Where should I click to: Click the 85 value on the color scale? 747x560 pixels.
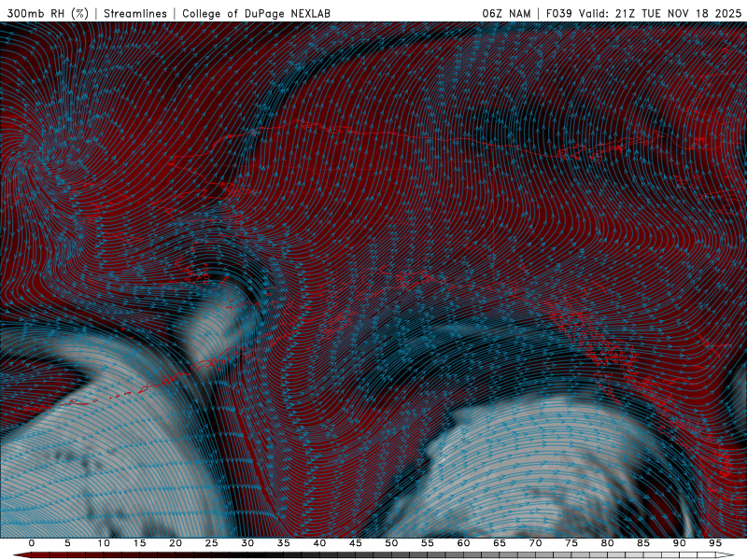643,543
